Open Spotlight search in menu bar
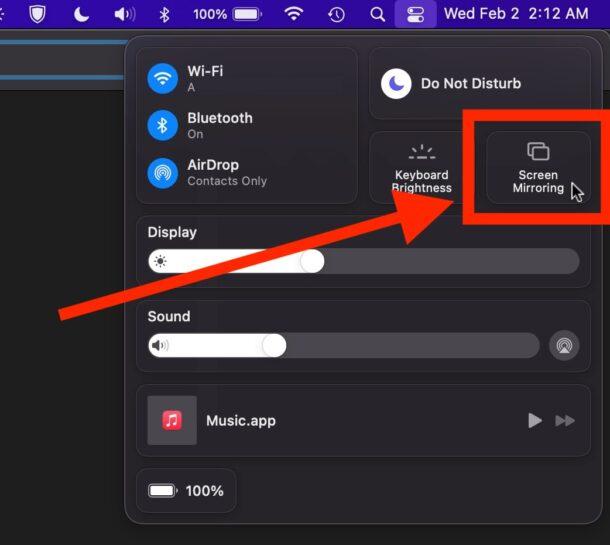610x545 pixels. tap(377, 14)
